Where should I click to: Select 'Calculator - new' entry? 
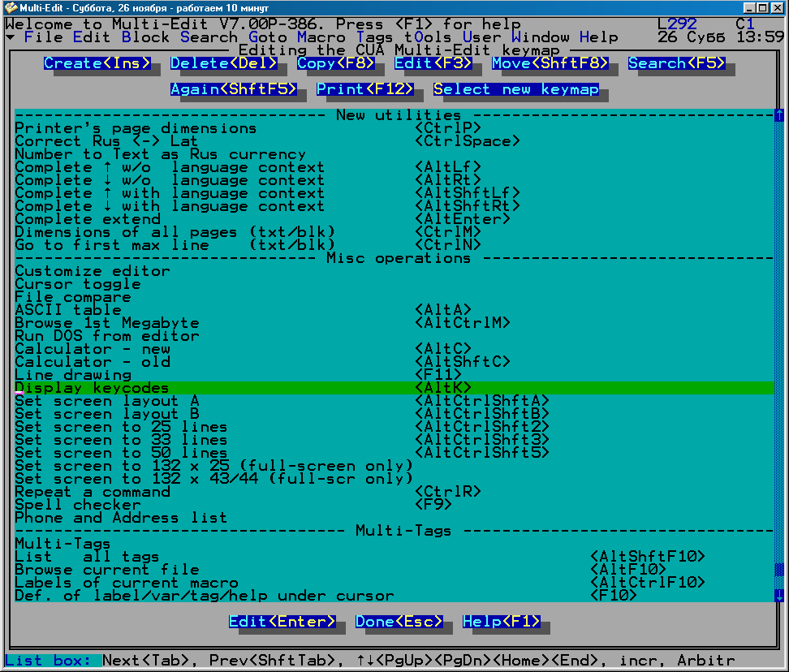coord(394,349)
